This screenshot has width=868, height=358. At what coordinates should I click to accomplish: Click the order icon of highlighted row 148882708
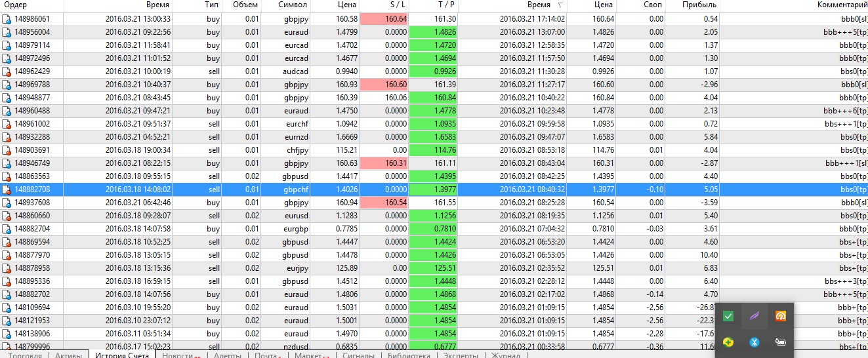[x=7, y=189]
